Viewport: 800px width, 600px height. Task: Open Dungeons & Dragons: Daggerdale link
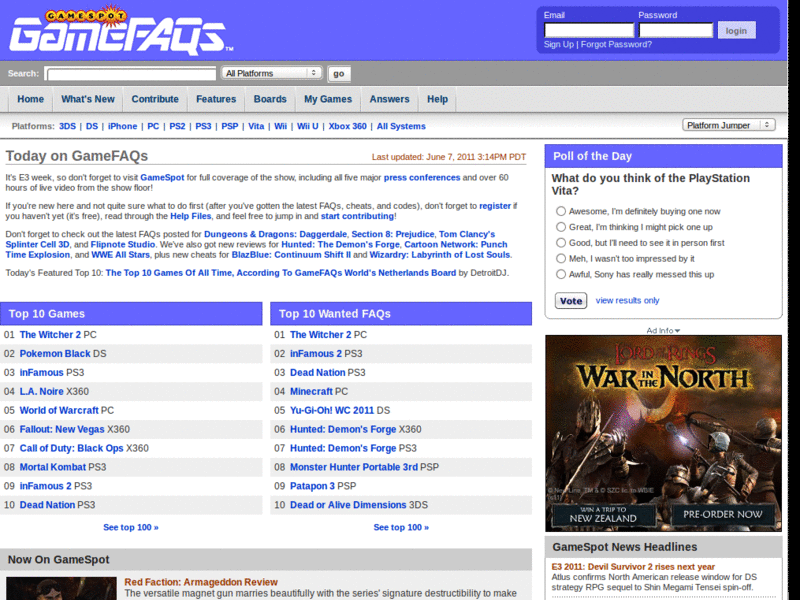pyautogui.click(x=276, y=234)
